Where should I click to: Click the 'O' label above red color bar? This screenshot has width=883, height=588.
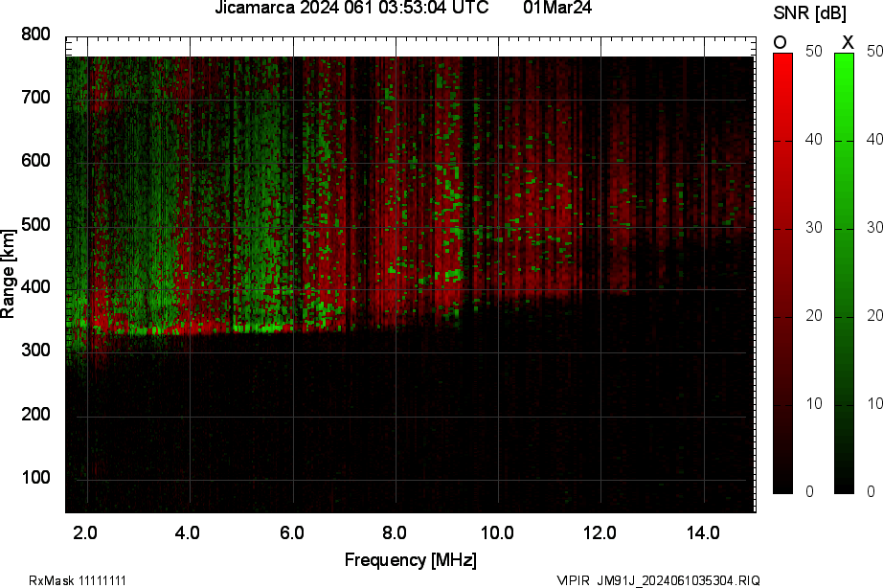[x=781, y=42]
